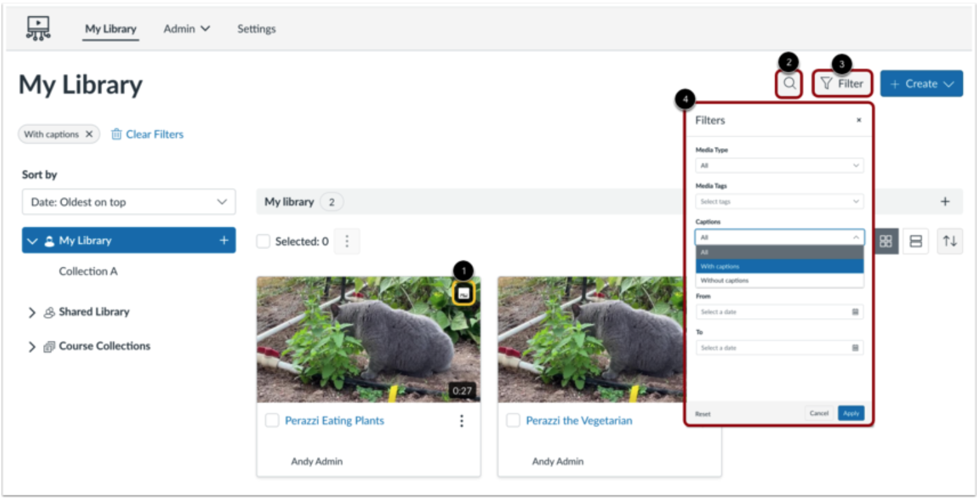Open the From date calendar icon

(x=855, y=312)
